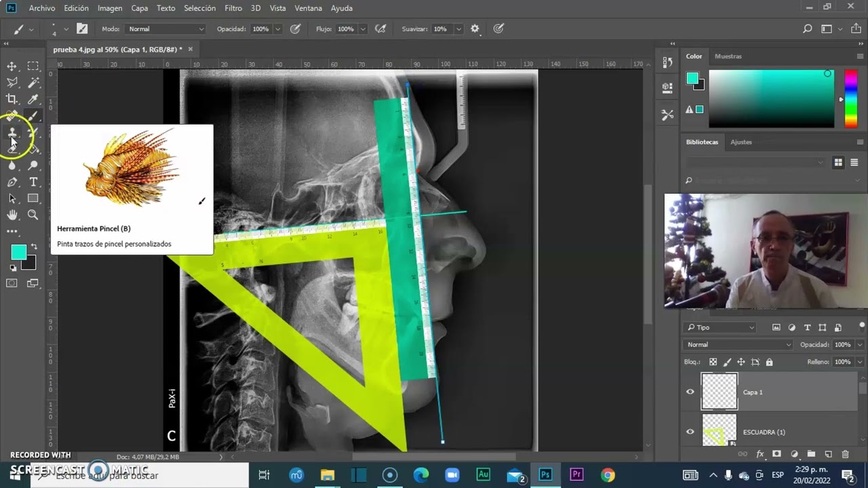This screenshot has width=868, height=488.
Task: Toggle pressure for opacity
Action: [x=295, y=28]
